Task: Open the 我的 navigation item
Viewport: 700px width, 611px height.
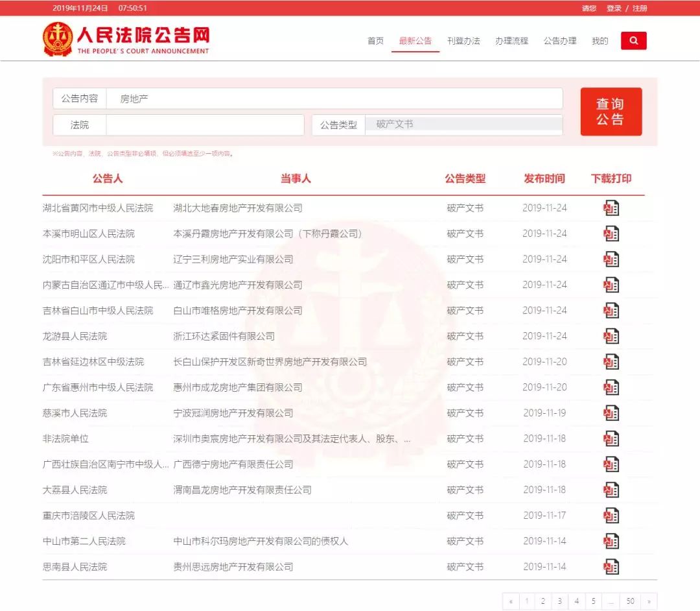Action: 598,40
